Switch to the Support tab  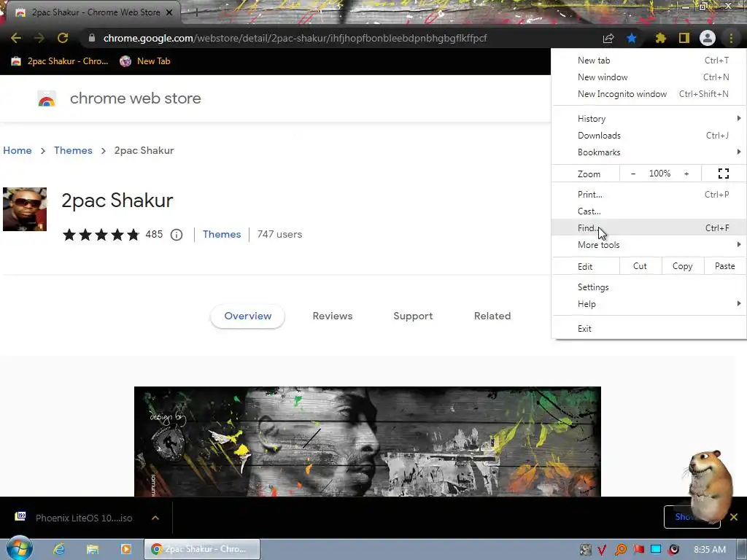pos(413,316)
